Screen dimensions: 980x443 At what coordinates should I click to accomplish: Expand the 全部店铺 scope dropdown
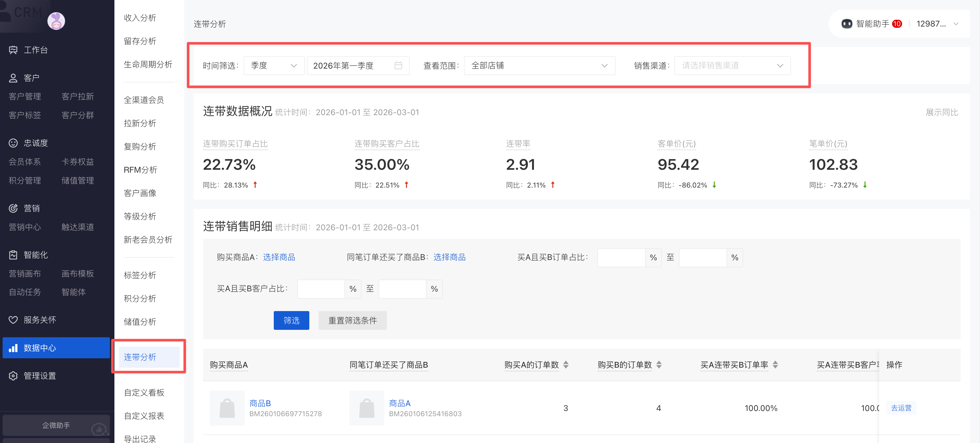click(x=539, y=65)
